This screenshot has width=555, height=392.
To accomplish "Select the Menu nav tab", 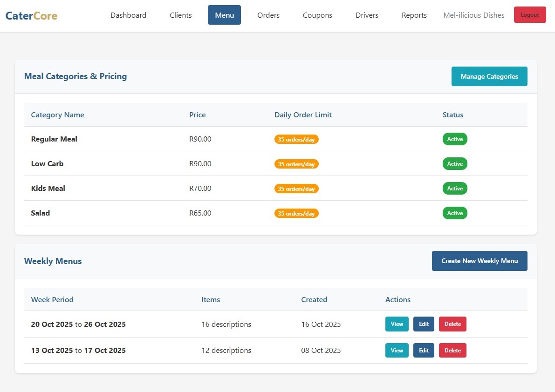I will [x=224, y=15].
